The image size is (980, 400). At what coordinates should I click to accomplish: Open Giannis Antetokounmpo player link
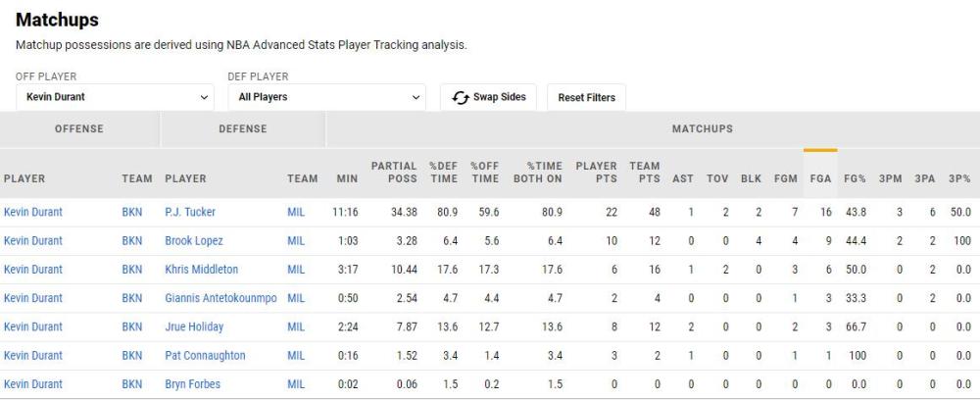tap(220, 298)
